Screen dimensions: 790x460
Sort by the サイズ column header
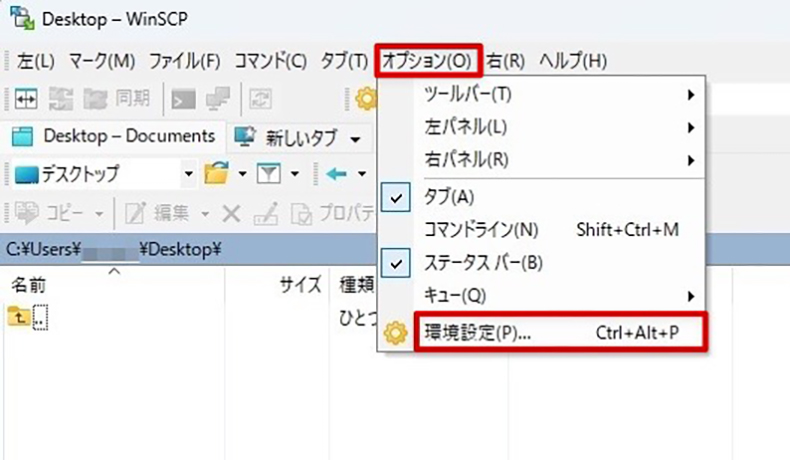click(300, 285)
